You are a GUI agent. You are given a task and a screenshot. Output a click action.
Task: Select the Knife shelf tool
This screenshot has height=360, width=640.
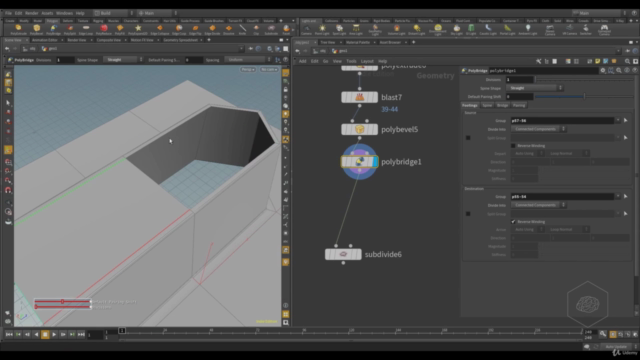(242, 30)
